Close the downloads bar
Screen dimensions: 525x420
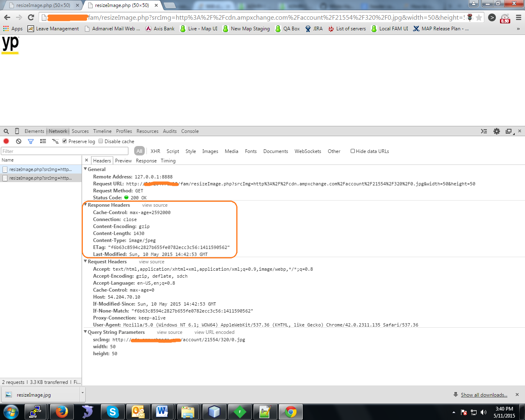(517, 395)
